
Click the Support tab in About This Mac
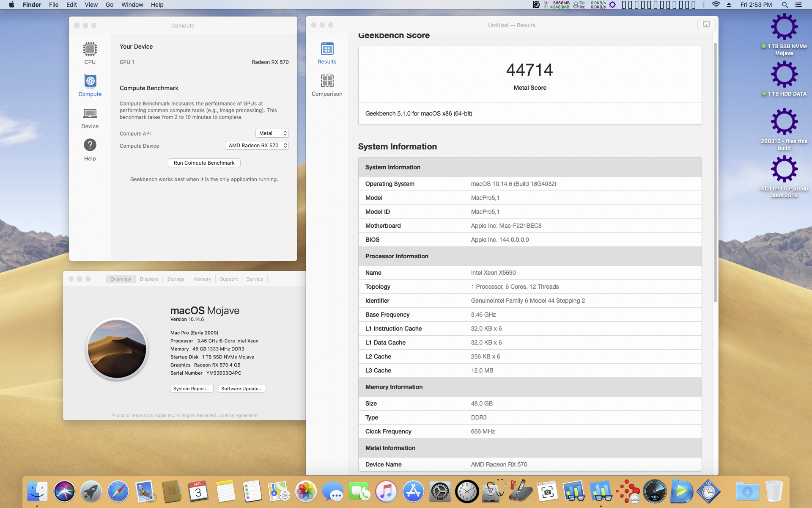click(x=228, y=279)
